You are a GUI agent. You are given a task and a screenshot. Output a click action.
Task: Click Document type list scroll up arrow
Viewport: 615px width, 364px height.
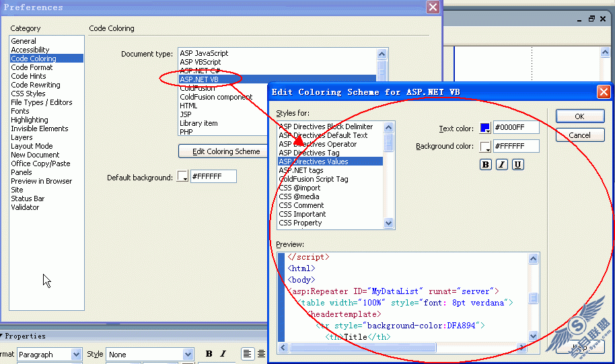coord(382,54)
